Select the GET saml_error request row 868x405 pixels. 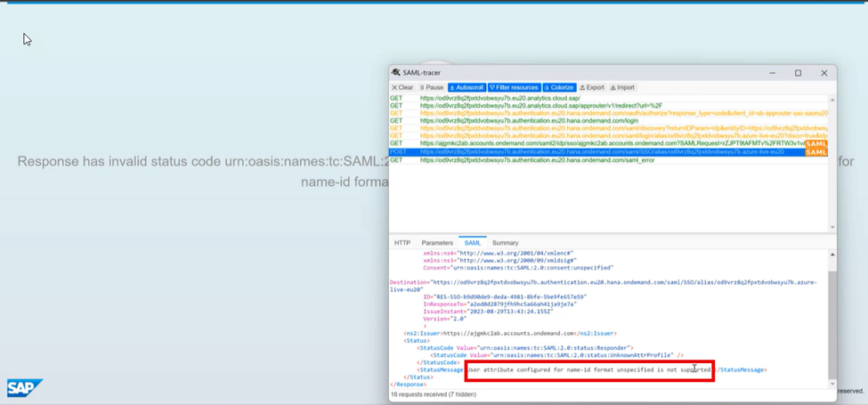[x=608, y=160]
